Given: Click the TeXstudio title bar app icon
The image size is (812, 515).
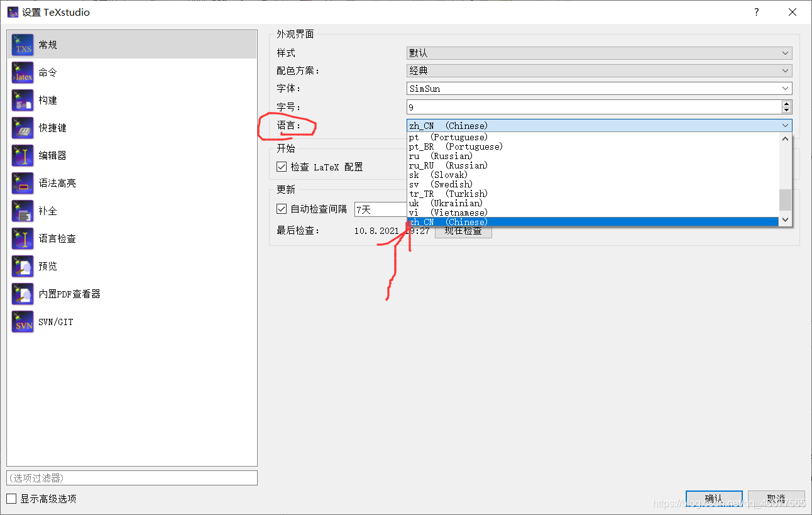Looking at the screenshot, I should point(13,12).
